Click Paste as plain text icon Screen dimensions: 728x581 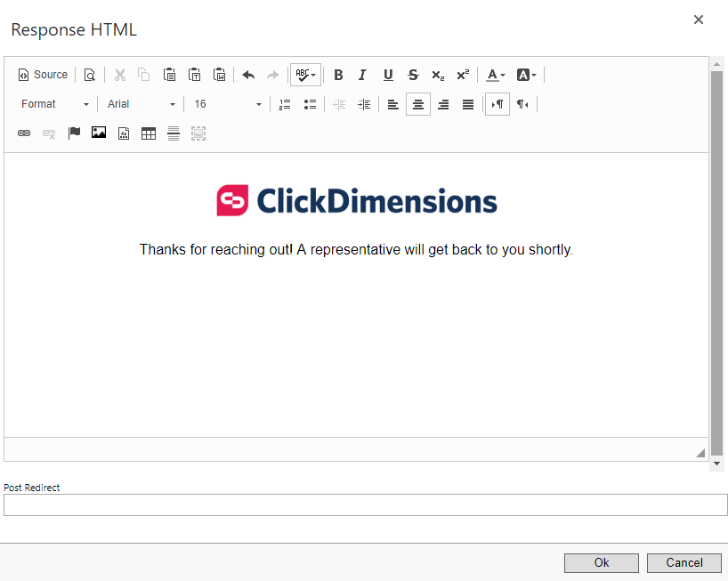click(195, 75)
